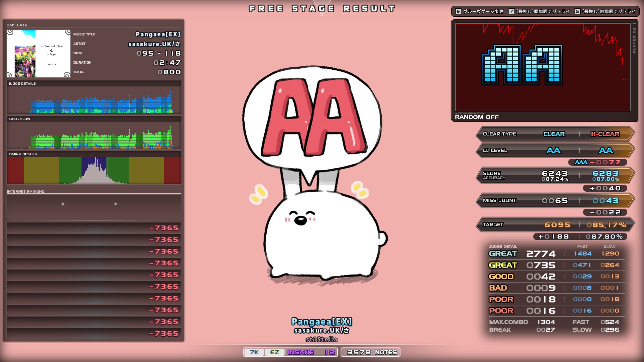Click the key 7 same-chart retry icon
The height and width of the screenshot is (362, 644).
click(512, 11)
